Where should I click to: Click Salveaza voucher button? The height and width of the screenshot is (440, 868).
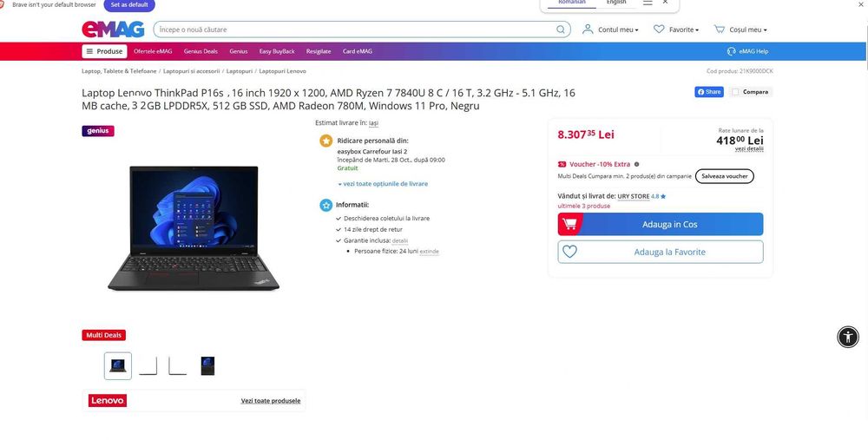pyautogui.click(x=725, y=176)
